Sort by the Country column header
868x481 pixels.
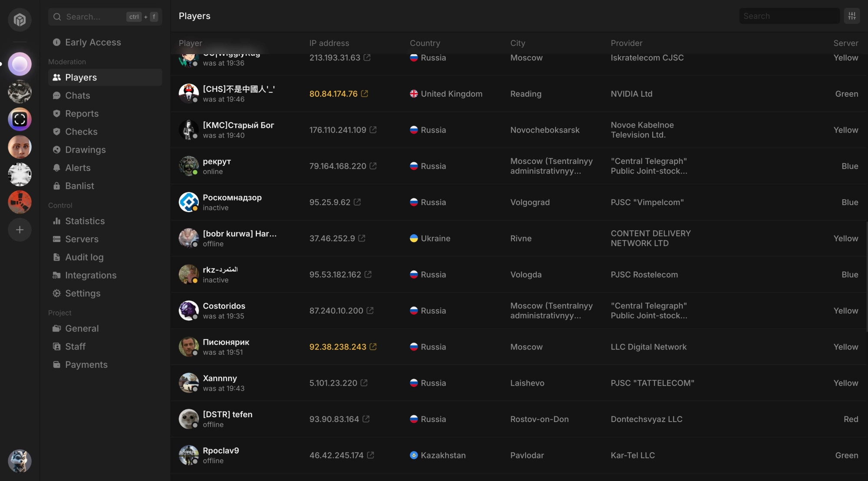point(424,43)
